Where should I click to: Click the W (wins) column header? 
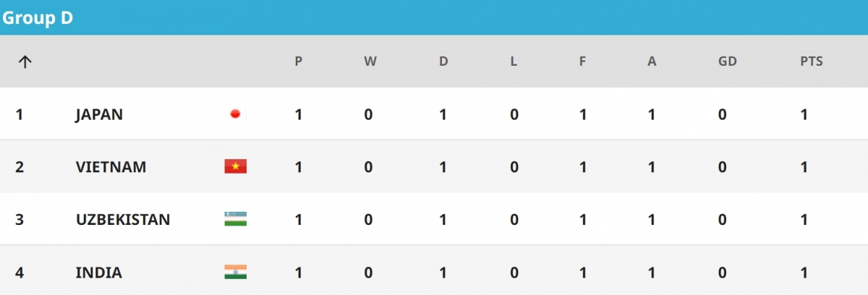pos(370,61)
